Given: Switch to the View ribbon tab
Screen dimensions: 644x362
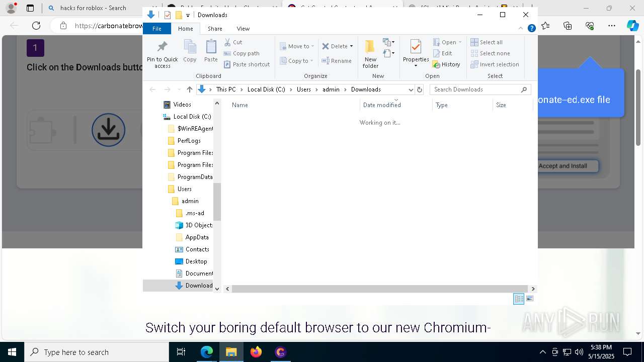Looking at the screenshot, I should point(243,29).
